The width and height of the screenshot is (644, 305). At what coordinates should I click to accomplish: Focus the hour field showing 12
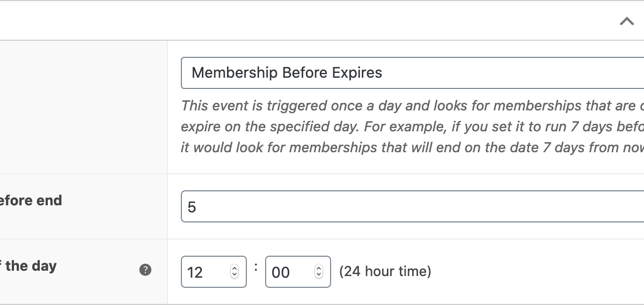(x=204, y=272)
